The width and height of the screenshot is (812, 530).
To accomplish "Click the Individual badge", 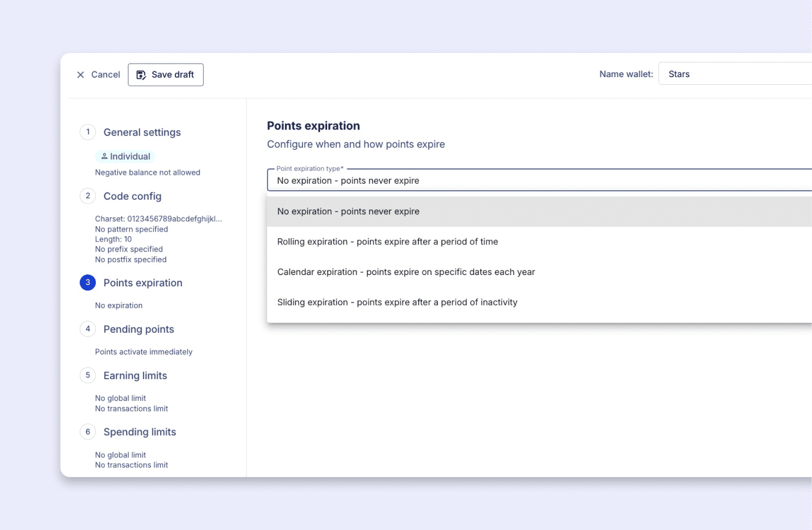I will pos(125,156).
